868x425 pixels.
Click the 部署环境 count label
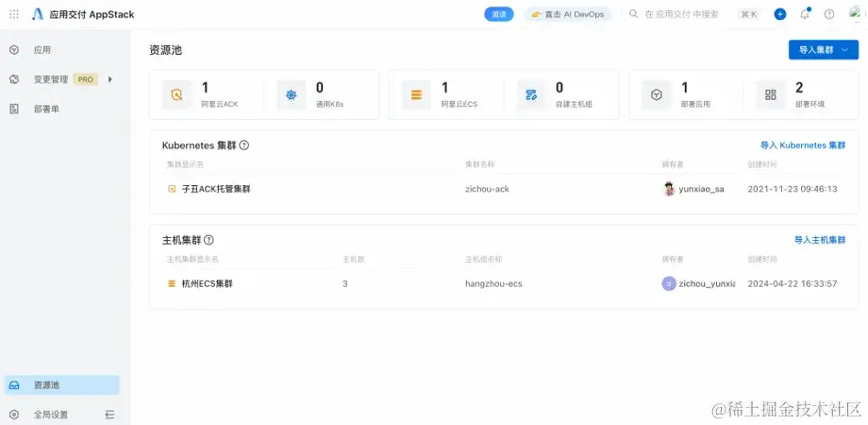tap(810, 104)
